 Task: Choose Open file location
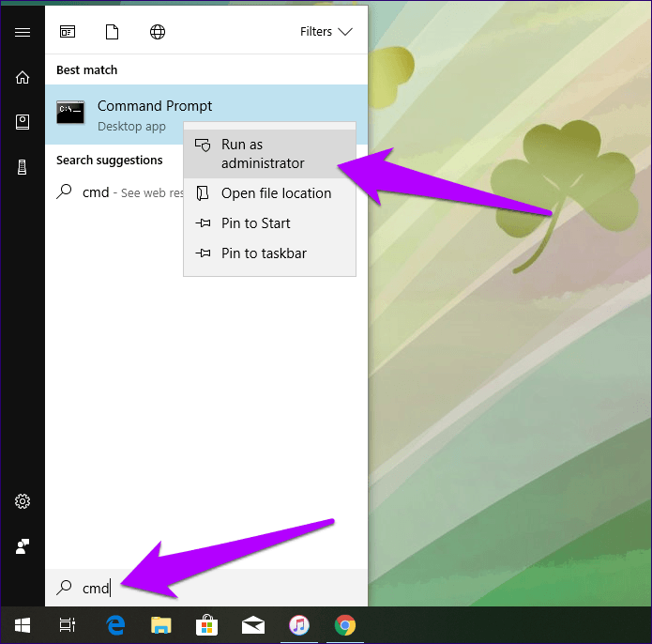click(x=269, y=193)
